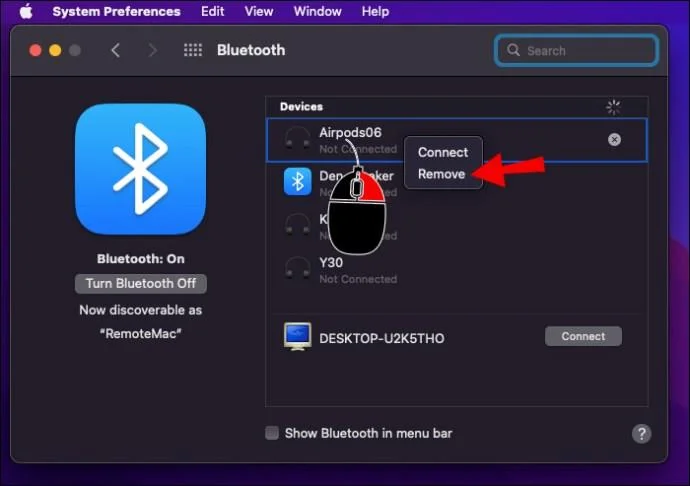The width and height of the screenshot is (690, 486).
Task: Open the Window menu
Action: 317,11
